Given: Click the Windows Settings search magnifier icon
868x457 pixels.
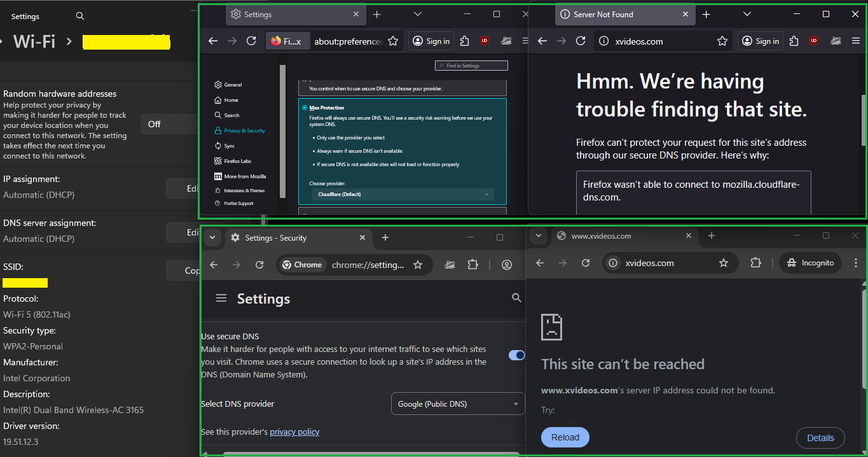Looking at the screenshot, I should point(79,16).
